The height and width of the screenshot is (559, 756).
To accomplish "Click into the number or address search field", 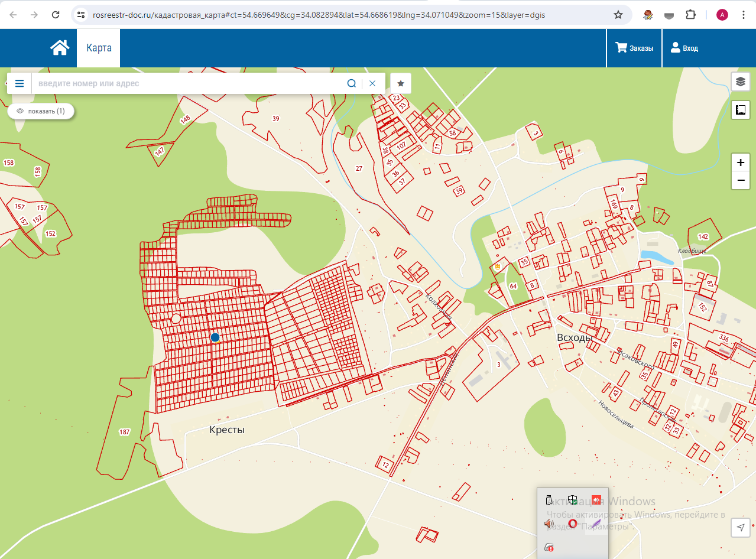I will pos(189,83).
